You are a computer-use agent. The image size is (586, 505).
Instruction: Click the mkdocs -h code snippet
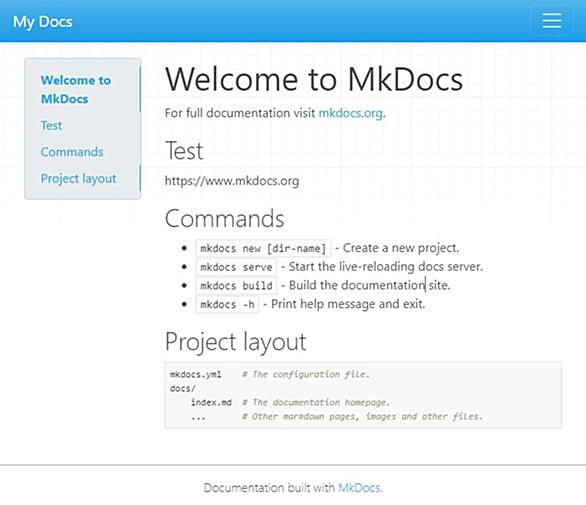pos(227,304)
